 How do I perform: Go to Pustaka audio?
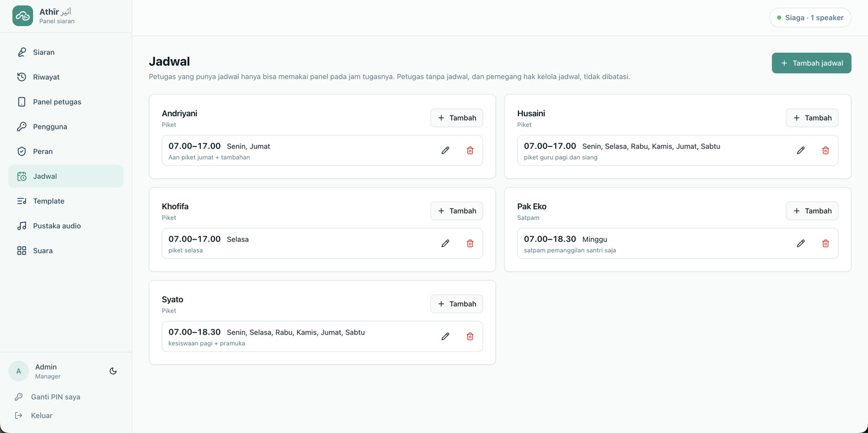pos(66,226)
